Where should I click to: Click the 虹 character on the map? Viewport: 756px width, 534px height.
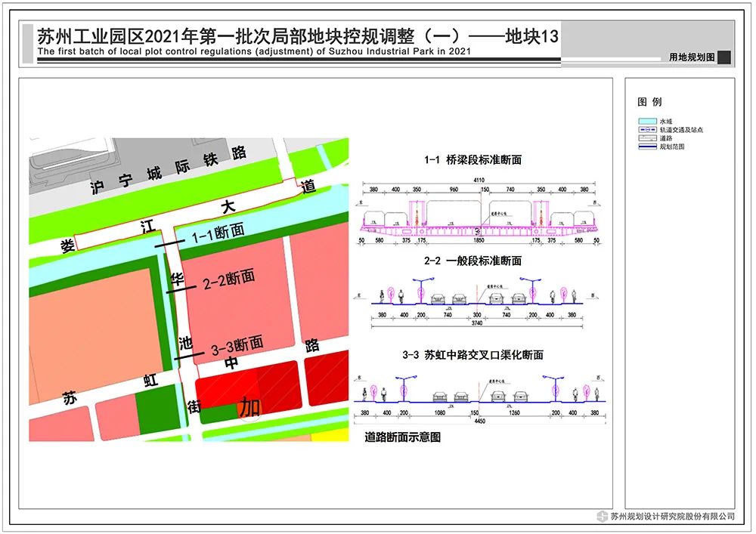coord(151,381)
